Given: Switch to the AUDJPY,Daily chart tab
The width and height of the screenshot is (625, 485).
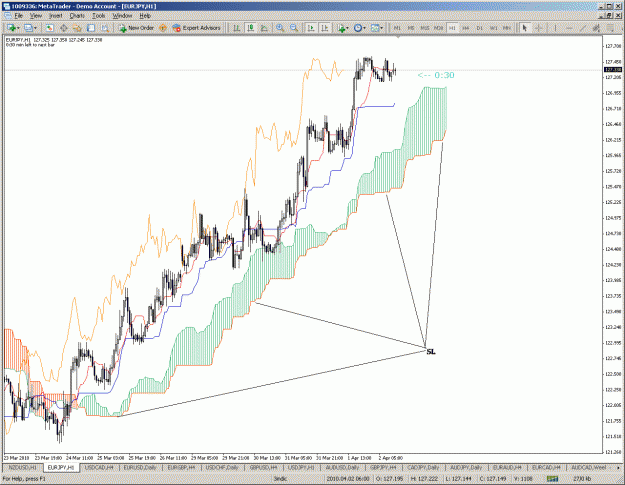Looking at the screenshot, I should click(466, 467).
